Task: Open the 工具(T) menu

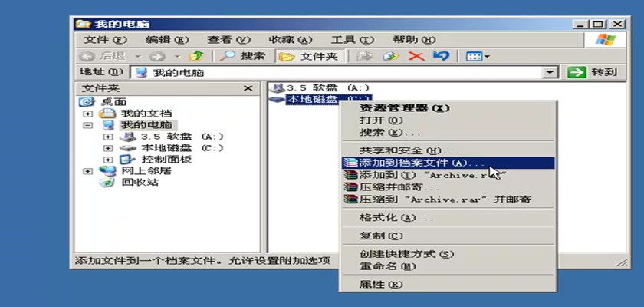Action: pos(353,40)
